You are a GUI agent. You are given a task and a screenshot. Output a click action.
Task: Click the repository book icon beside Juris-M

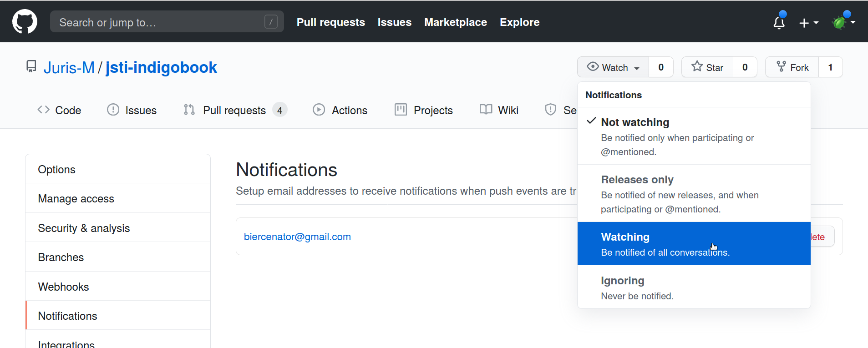pyautogui.click(x=31, y=67)
